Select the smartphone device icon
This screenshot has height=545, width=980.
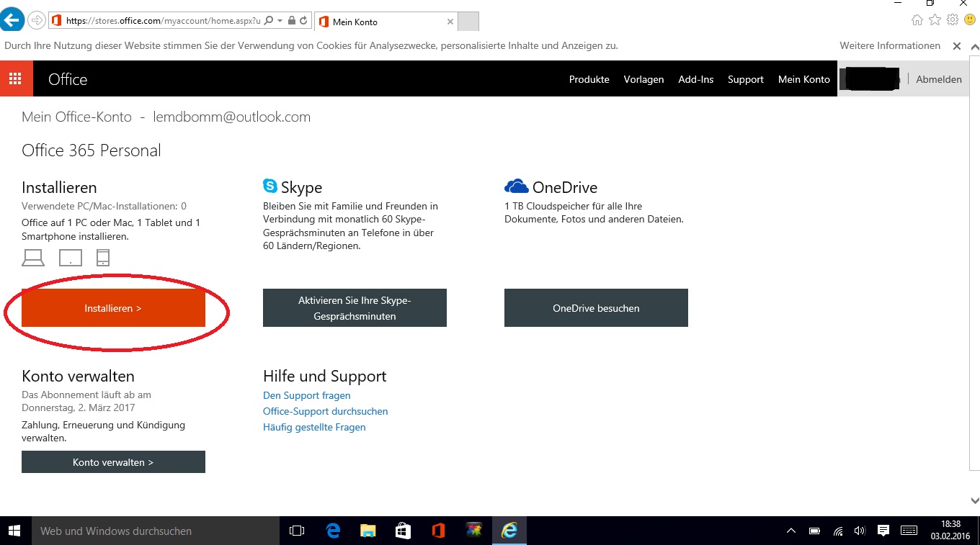click(x=102, y=257)
